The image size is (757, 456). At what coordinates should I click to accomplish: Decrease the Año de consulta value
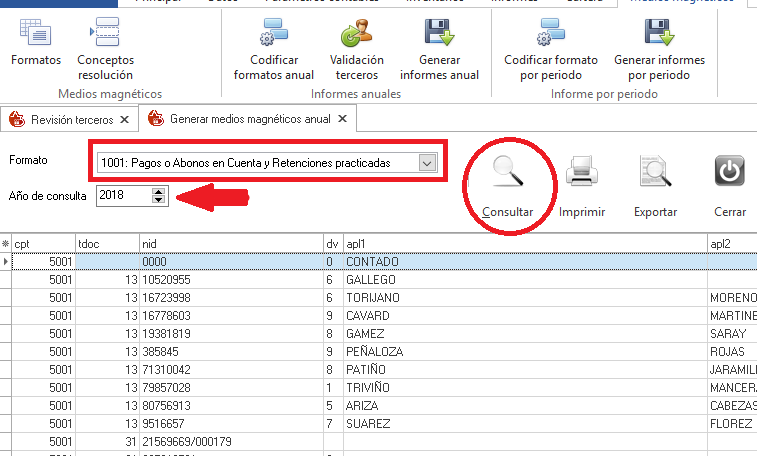[158, 200]
